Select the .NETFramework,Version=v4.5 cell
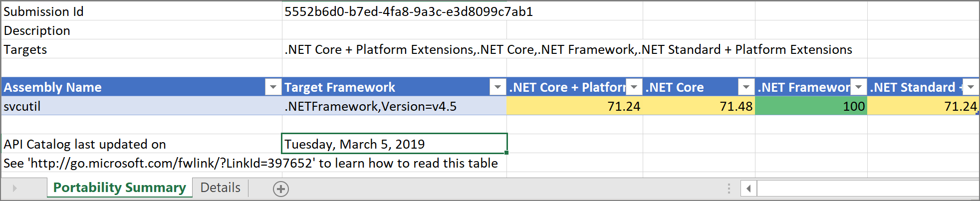This screenshot has width=980, height=201. click(394, 106)
